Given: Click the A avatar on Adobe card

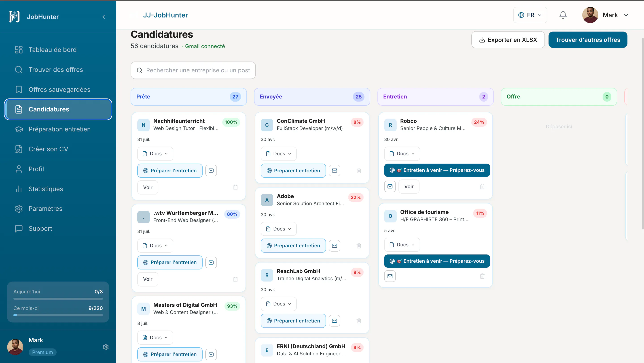Looking at the screenshot, I should [x=267, y=200].
